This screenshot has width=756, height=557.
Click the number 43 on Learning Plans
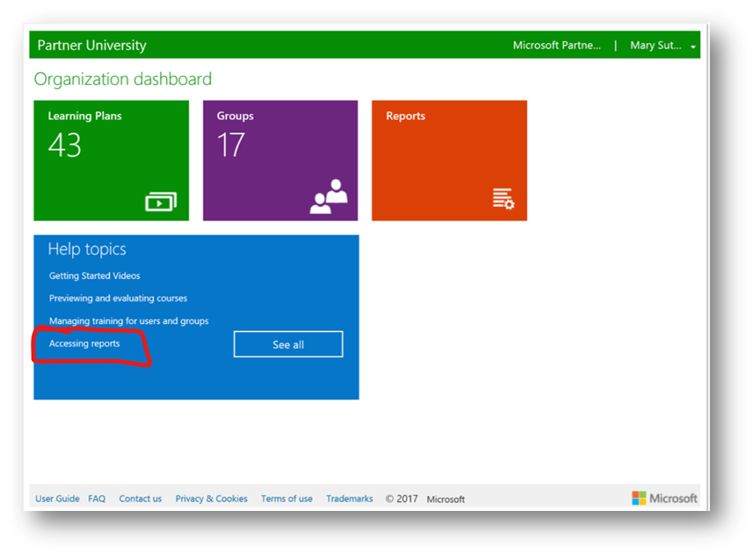64,145
